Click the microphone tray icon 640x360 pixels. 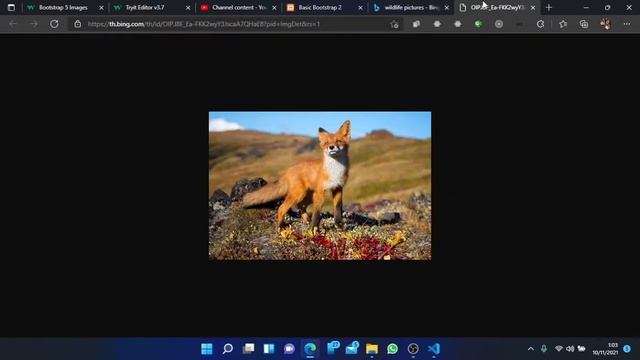[544, 349]
